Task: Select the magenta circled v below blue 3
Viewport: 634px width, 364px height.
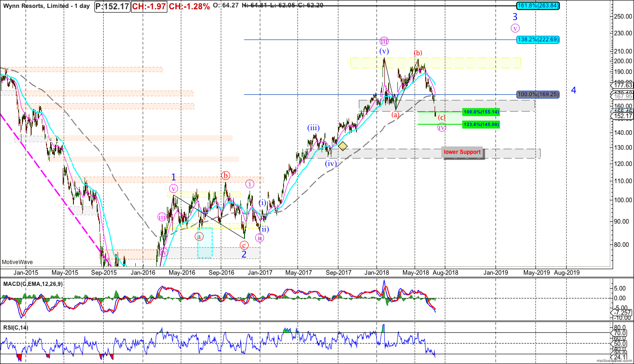Action: pos(515,28)
